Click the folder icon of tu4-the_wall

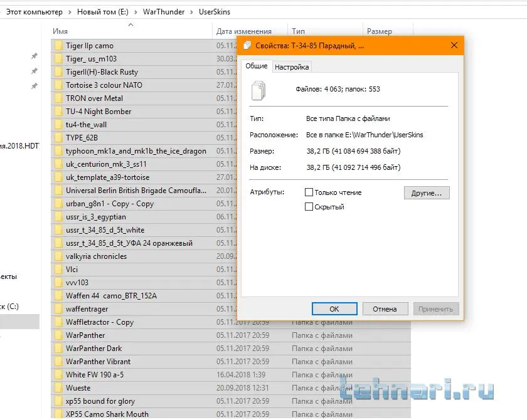58,125
